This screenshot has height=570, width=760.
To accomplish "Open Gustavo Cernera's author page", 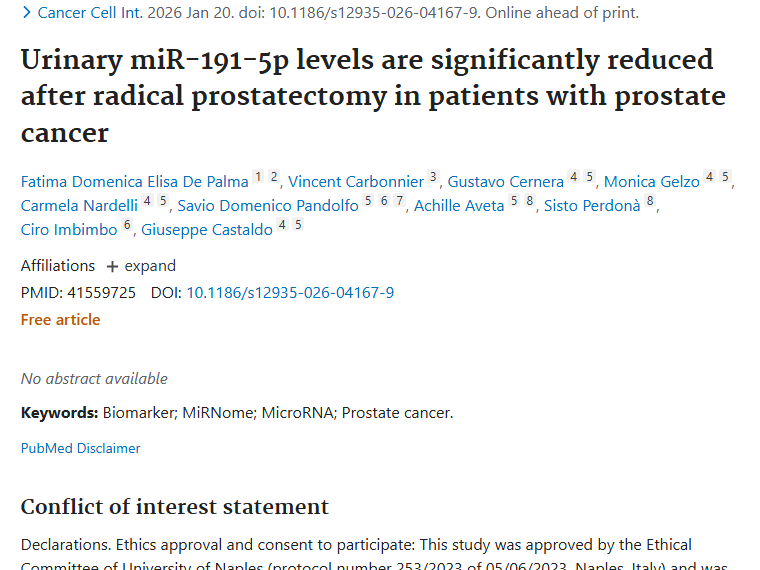I will pyautogui.click(x=505, y=182).
